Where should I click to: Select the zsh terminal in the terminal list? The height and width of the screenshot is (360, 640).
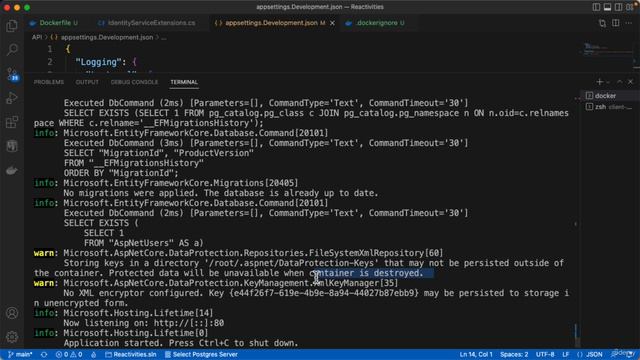click(609, 107)
